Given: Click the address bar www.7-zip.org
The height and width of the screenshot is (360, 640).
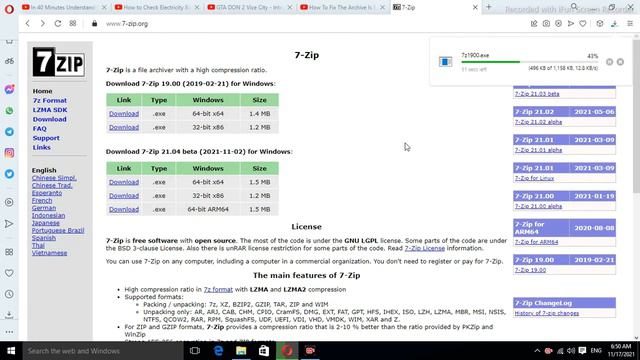Looking at the screenshot, I should coord(127,24).
